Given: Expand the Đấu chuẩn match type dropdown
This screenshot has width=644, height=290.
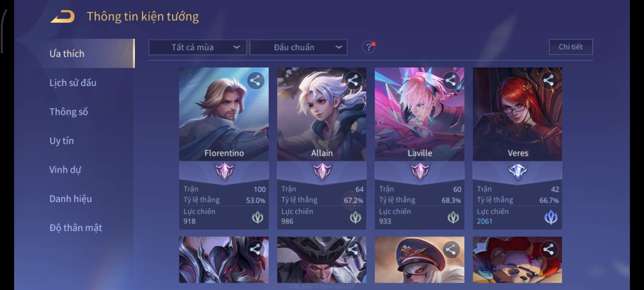Looking at the screenshot, I should click(x=299, y=48).
